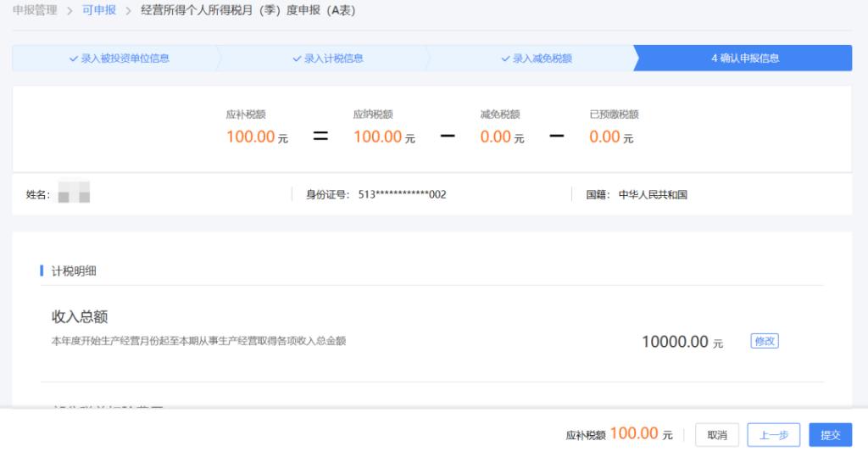868x452 pixels.
Task: Go to 申报管理 breadcrumb
Action: tap(35, 10)
